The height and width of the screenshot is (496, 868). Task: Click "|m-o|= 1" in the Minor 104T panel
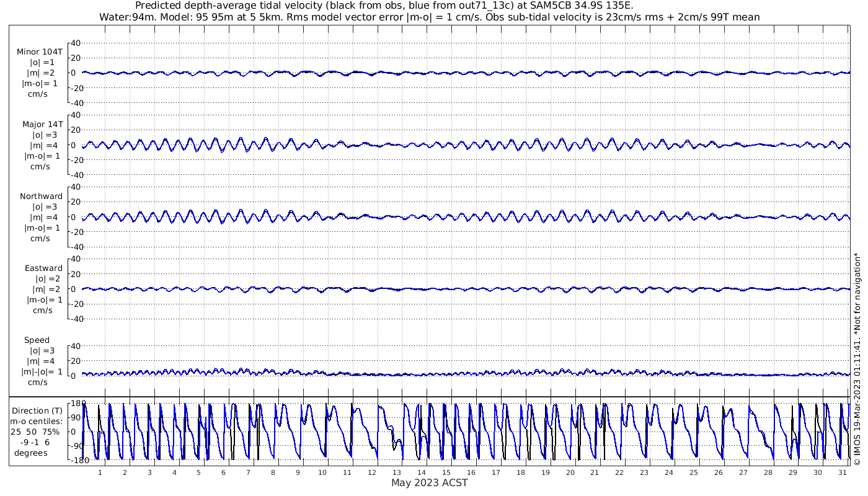click(x=41, y=84)
